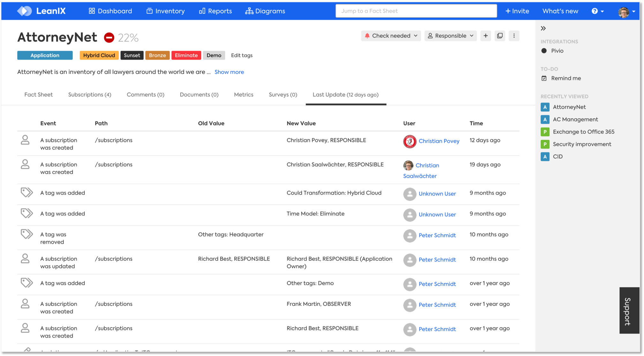Open the Responsible subscription dropdown
Image resolution: width=644 pixels, height=356 pixels.
pyautogui.click(x=450, y=36)
